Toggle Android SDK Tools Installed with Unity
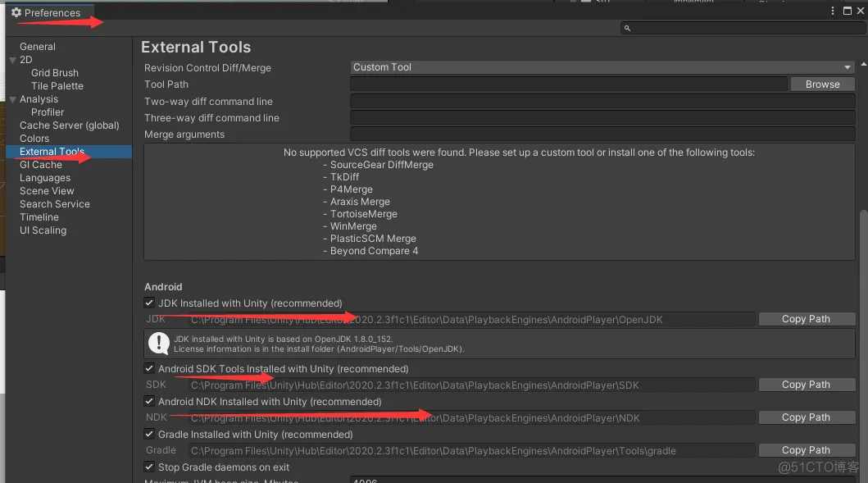This screenshot has width=868, height=483. [149, 368]
